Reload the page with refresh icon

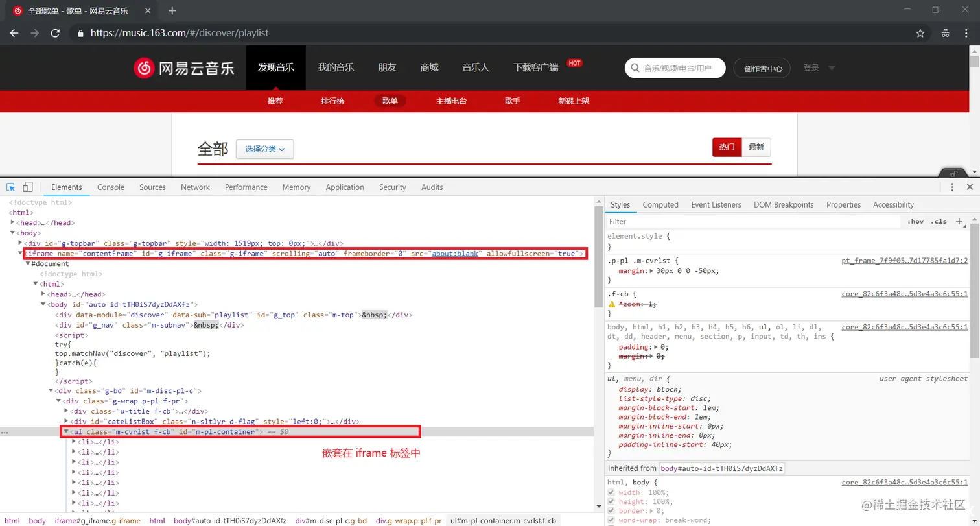tap(55, 32)
